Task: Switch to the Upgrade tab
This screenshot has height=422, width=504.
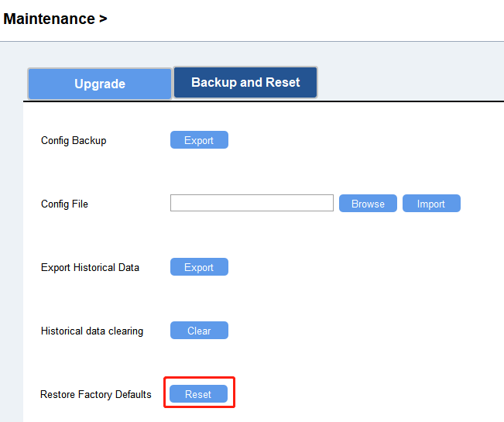Action: pos(100,84)
